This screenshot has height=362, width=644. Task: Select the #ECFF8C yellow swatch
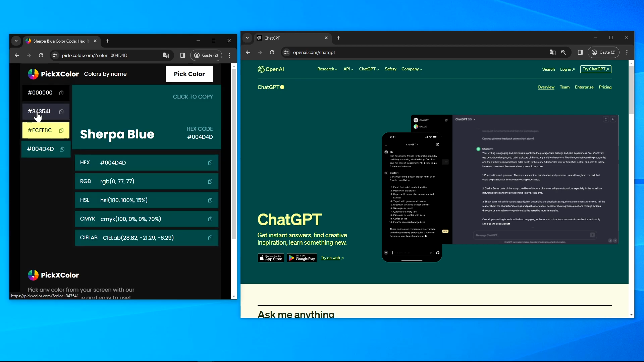click(x=46, y=130)
